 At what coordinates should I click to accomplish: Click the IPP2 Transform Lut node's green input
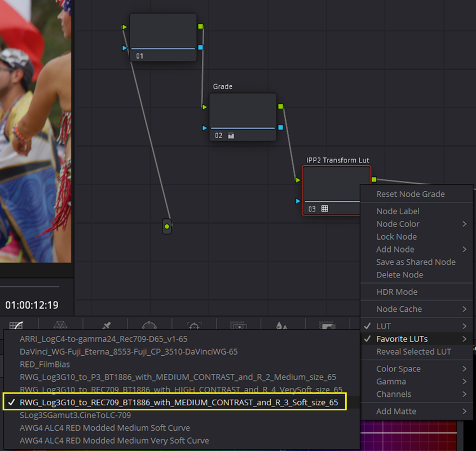point(298,180)
